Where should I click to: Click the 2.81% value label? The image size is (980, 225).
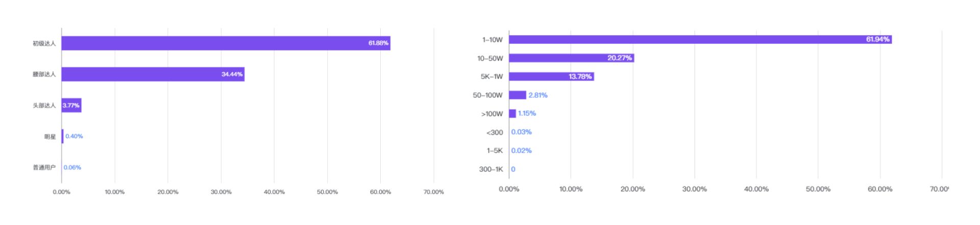point(538,95)
